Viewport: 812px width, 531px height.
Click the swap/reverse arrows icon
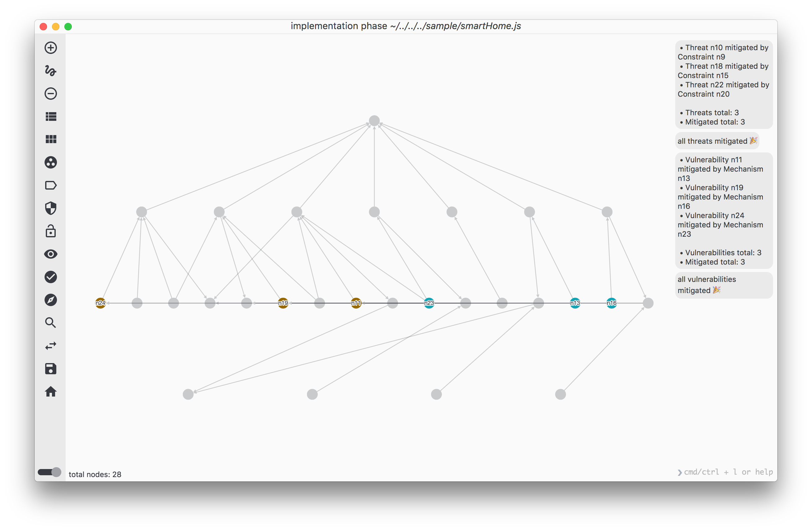[50, 346]
